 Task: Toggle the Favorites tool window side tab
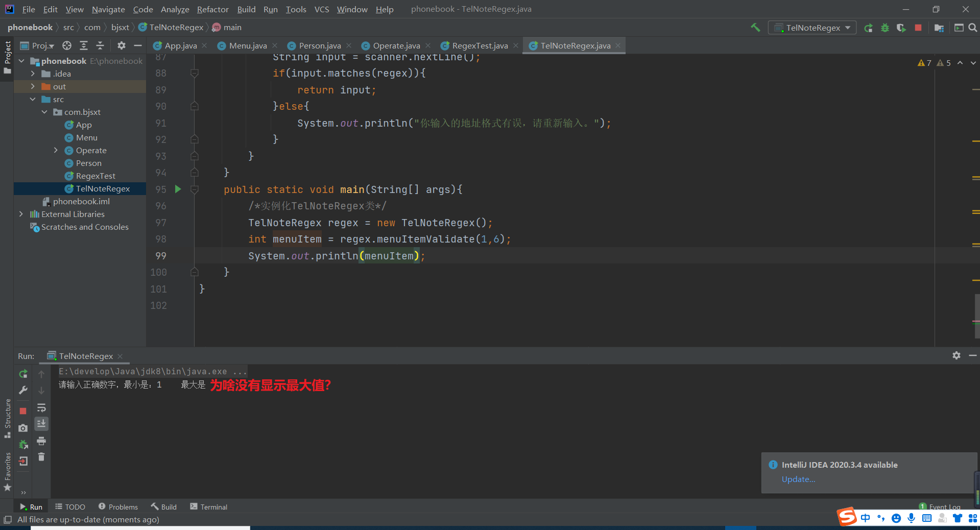(7, 472)
